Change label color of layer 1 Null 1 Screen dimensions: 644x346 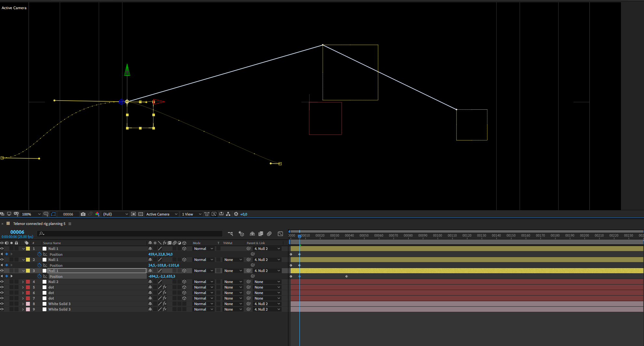point(28,249)
